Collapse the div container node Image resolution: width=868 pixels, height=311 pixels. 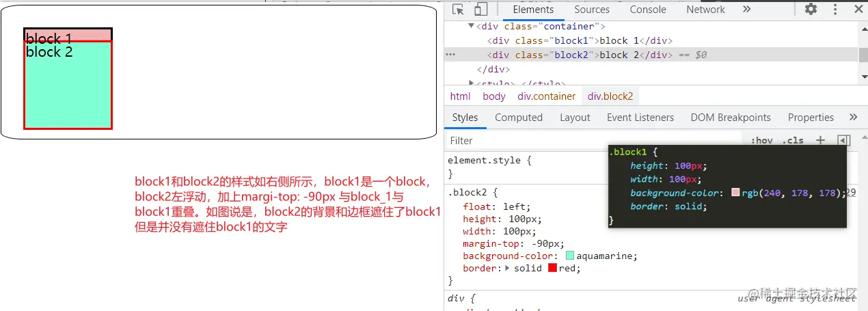click(x=471, y=26)
